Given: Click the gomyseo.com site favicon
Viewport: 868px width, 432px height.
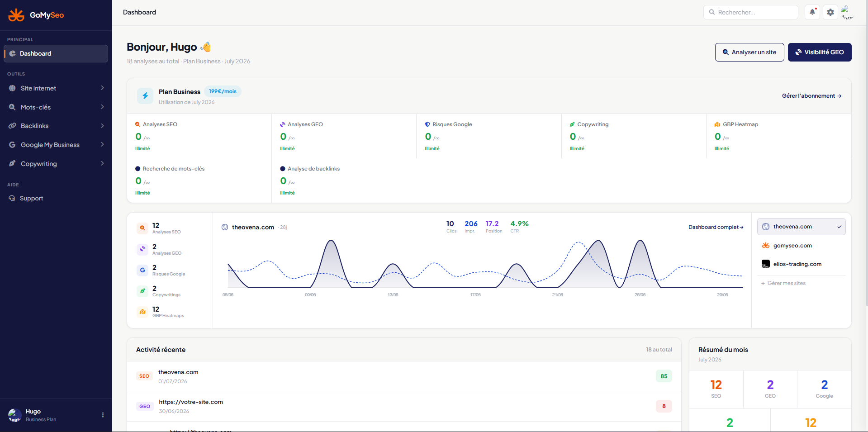Looking at the screenshot, I should coord(766,246).
